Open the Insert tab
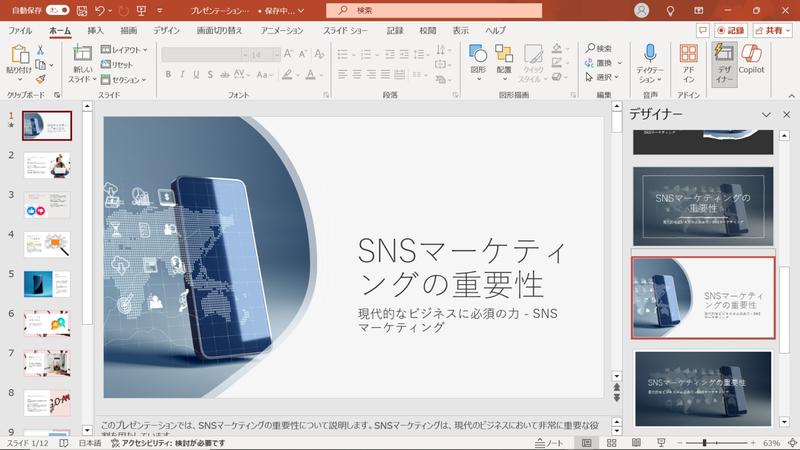Screen dimensions: 800x450 pos(95,31)
